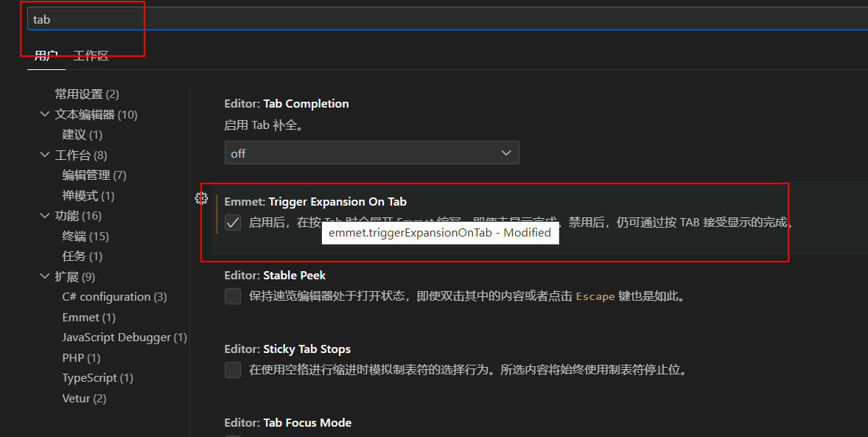Select TypeScript (1) extension entry
This screenshot has width=868, height=437.
point(98,378)
